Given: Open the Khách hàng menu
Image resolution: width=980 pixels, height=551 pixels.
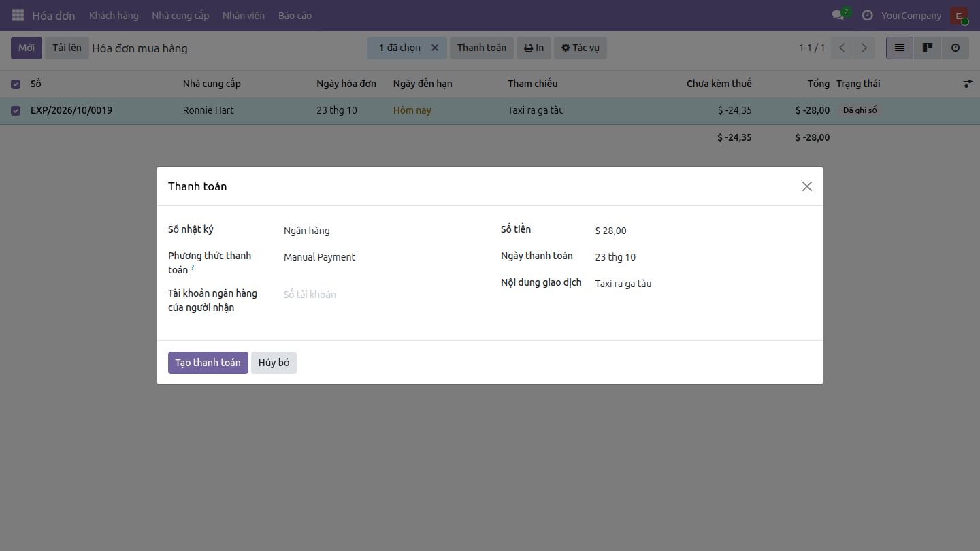Looking at the screenshot, I should point(114,16).
